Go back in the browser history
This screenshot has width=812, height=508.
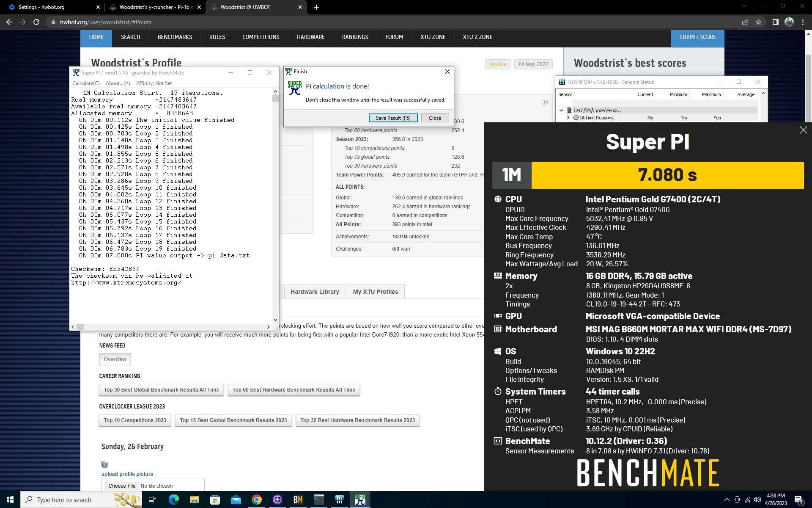[x=9, y=22]
